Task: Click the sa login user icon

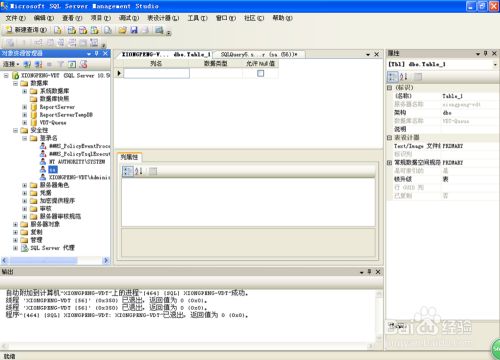Action: pyautogui.click(x=43, y=169)
